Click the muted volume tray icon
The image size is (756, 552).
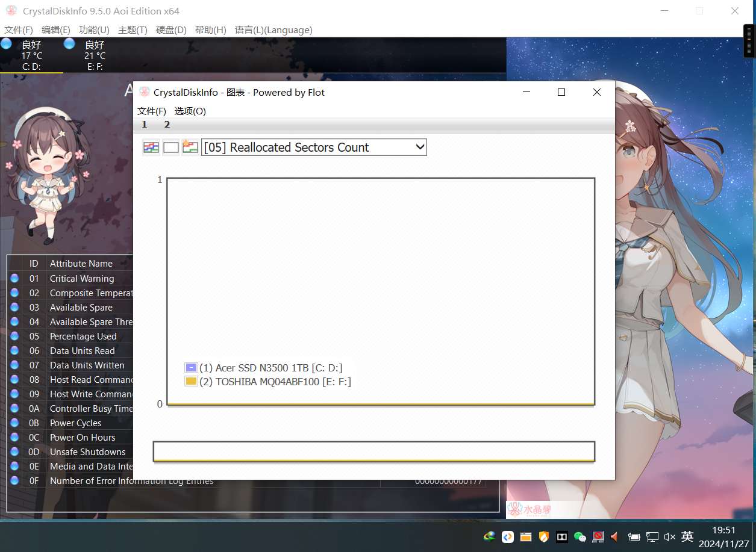click(x=669, y=536)
